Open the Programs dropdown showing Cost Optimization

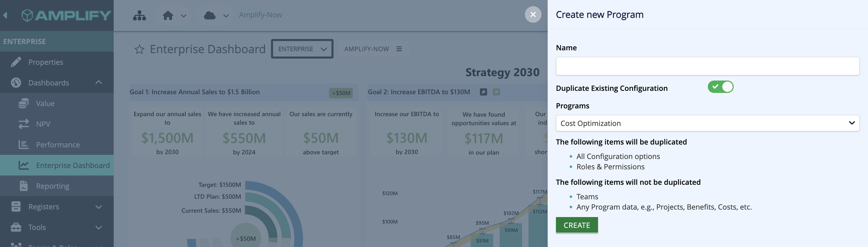pyautogui.click(x=708, y=123)
